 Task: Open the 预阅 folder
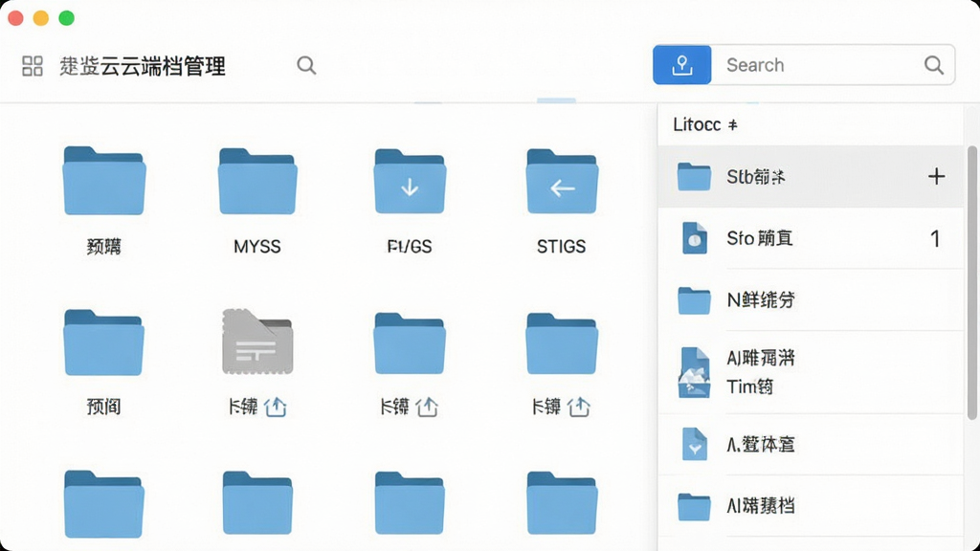103,342
